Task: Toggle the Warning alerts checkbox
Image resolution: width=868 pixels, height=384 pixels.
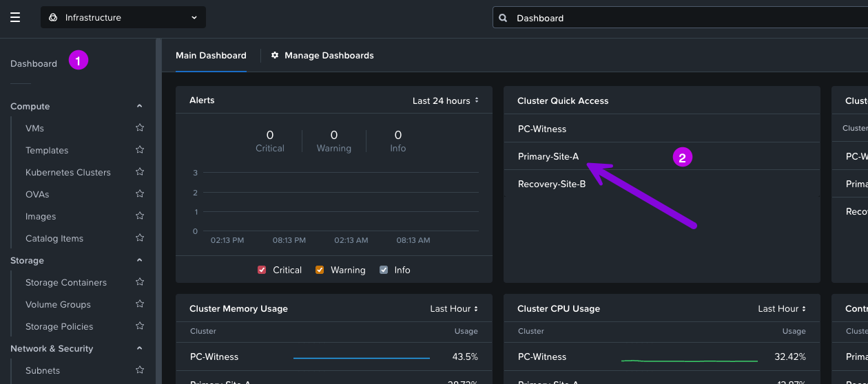Action: point(320,270)
